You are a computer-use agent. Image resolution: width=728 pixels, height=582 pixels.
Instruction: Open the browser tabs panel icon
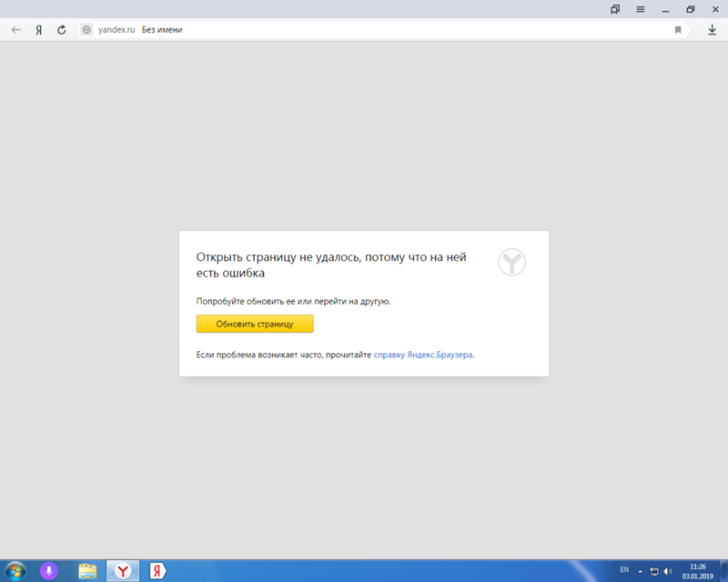pyautogui.click(x=615, y=9)
